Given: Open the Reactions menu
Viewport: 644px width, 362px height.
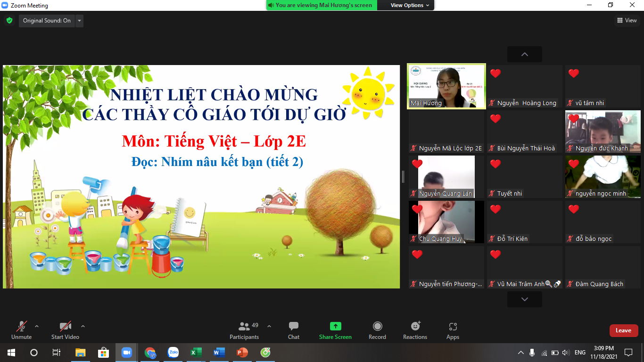Looking at the screenshot, I should pyautogui.click(x=415, y=330).
